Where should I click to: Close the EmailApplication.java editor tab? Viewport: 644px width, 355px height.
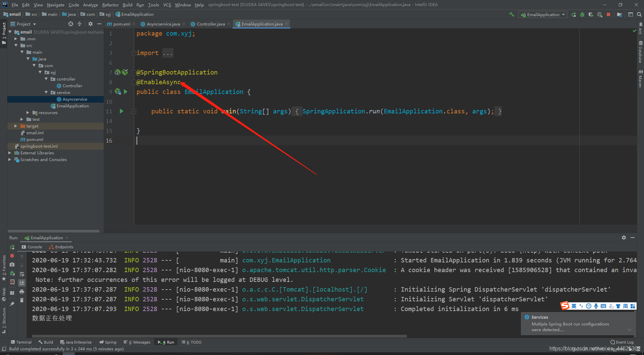click(286, 24)
